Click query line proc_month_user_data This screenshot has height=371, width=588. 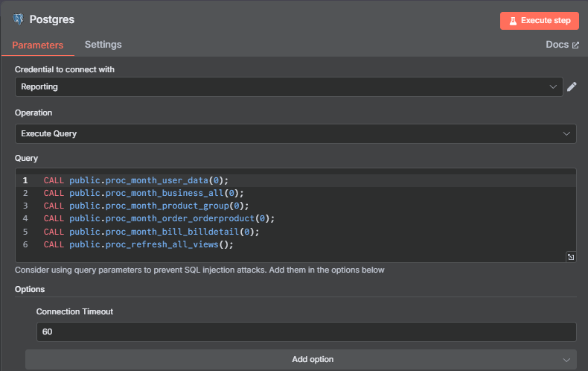tap(135, 180)
